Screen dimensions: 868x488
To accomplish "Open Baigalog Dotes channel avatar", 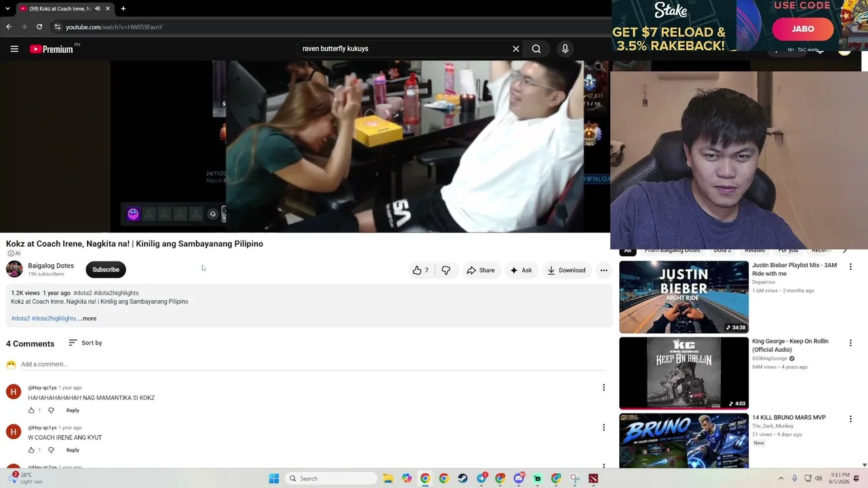I will coord(14,270).
